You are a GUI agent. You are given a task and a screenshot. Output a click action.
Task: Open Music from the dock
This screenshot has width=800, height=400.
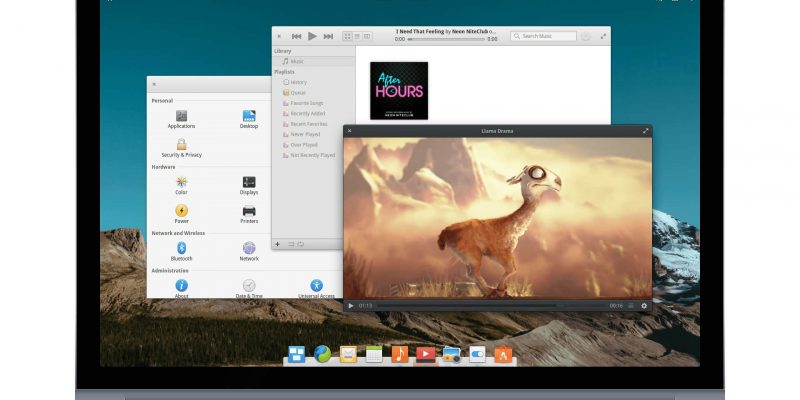pos(399,354)
